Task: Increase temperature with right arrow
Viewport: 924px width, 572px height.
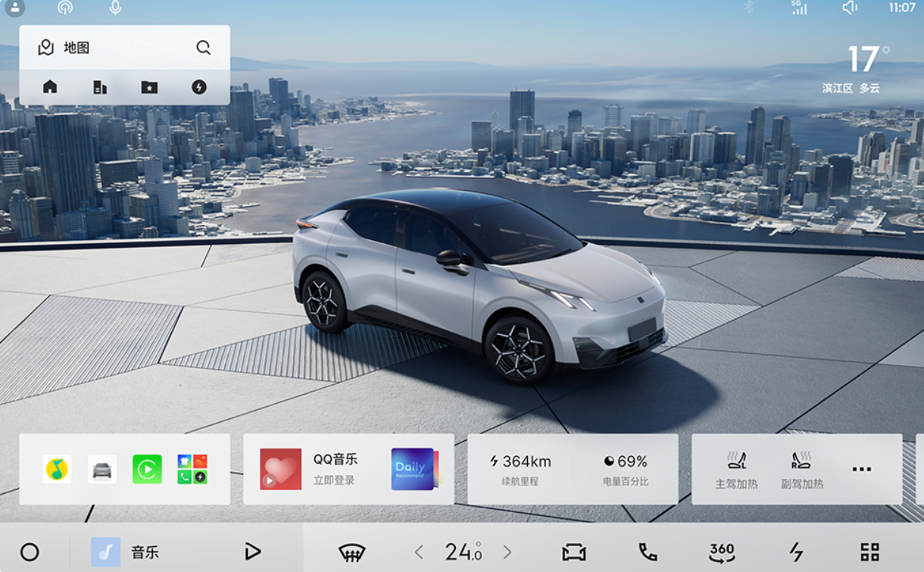Action: click(x=507, y=552)
